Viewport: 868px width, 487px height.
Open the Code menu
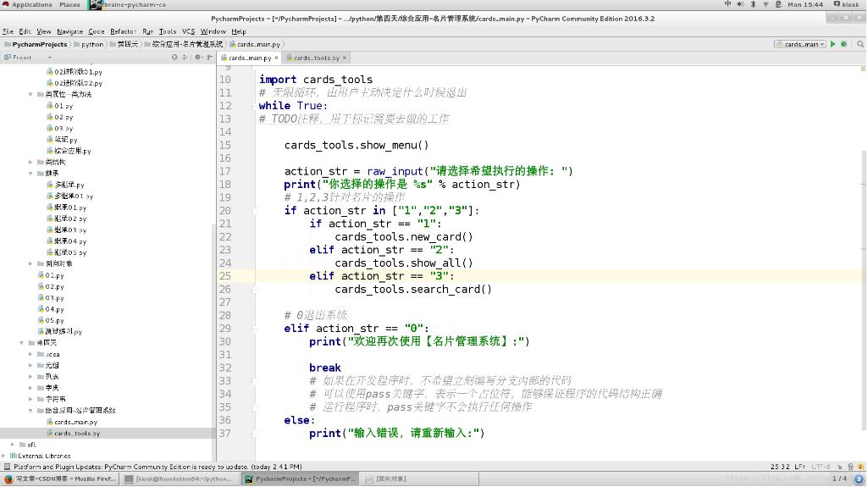coord(97,31)
